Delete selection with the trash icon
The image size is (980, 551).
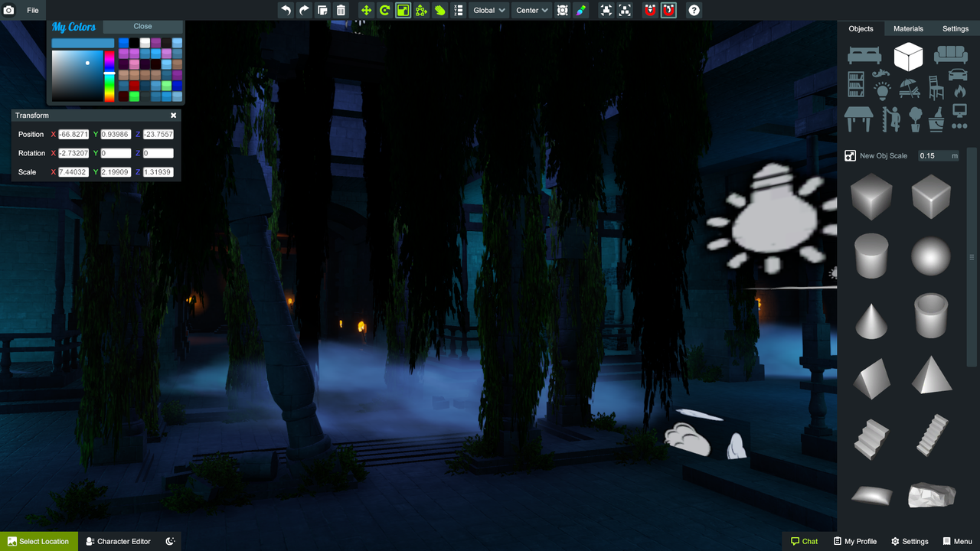click(341, 10)
